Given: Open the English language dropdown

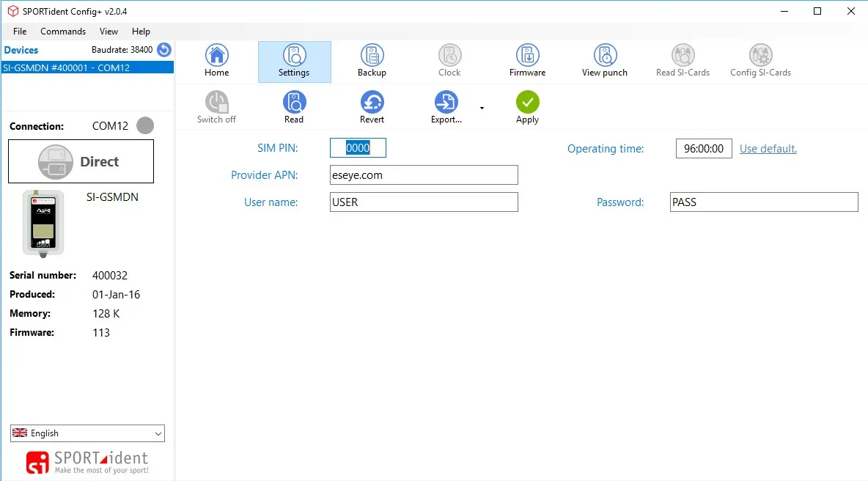Looking at the screenshot, I should pos(87,433).
